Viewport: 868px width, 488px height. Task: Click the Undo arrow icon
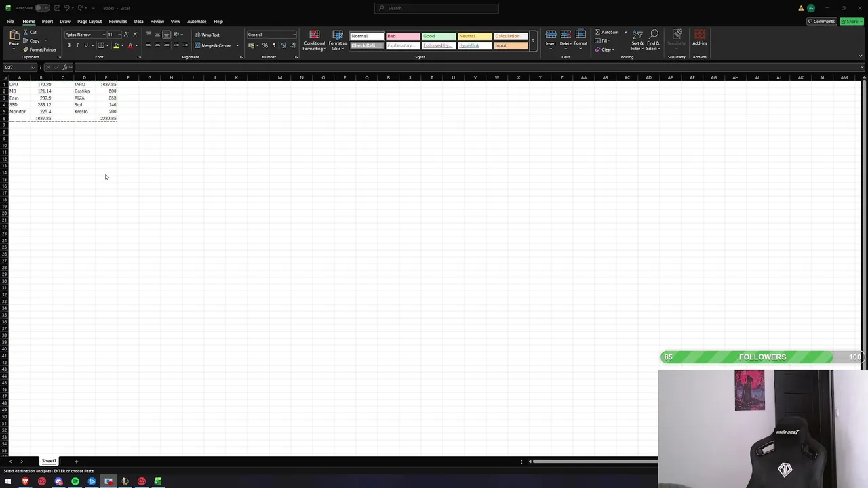click(x=66, y=8)
